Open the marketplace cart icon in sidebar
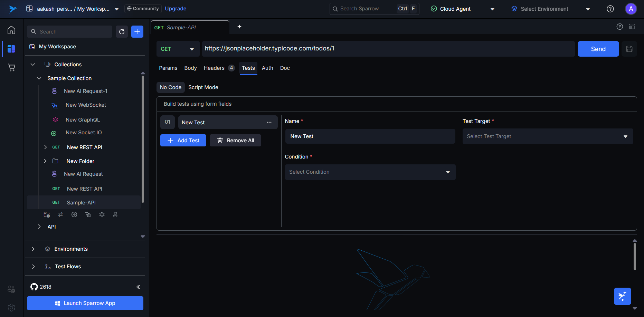Viewport: 644px width, 317px height. (x=11, y=68)
